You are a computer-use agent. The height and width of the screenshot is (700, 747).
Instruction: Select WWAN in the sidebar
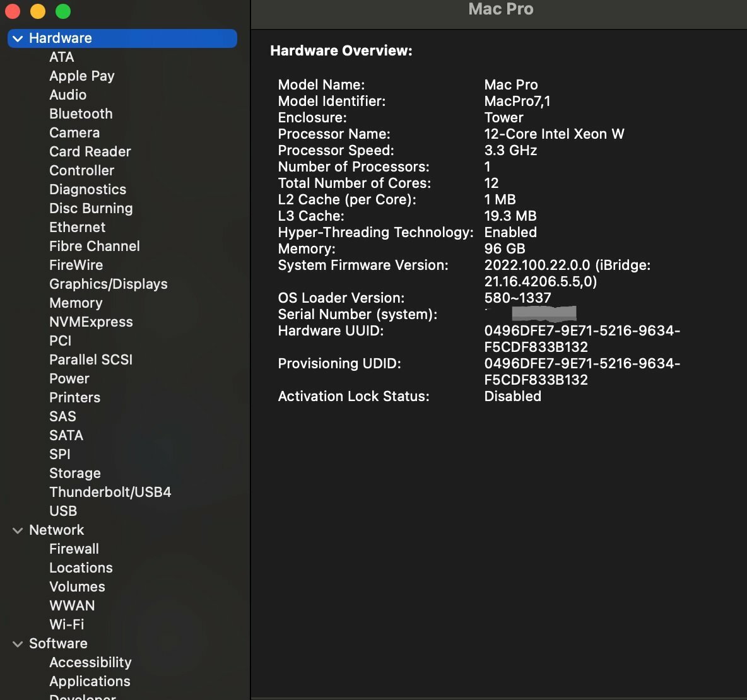click(x=72, y=605)
